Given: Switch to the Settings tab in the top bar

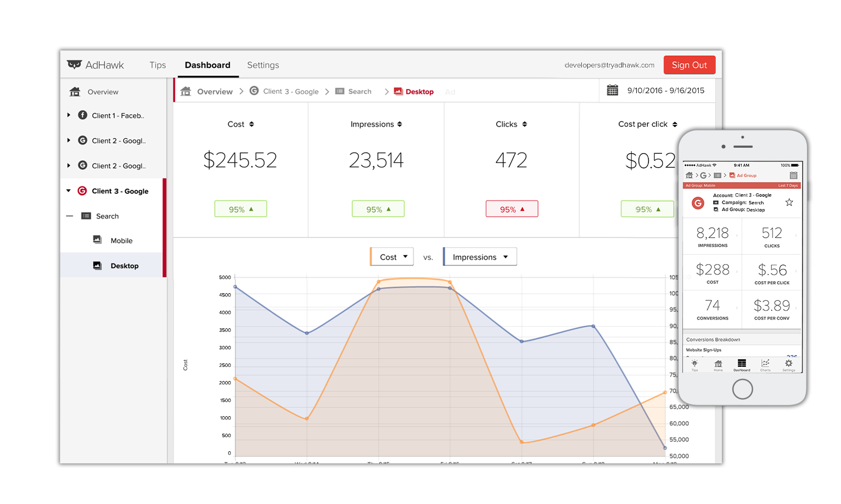Looking at the screenshot, I should 263,65.
